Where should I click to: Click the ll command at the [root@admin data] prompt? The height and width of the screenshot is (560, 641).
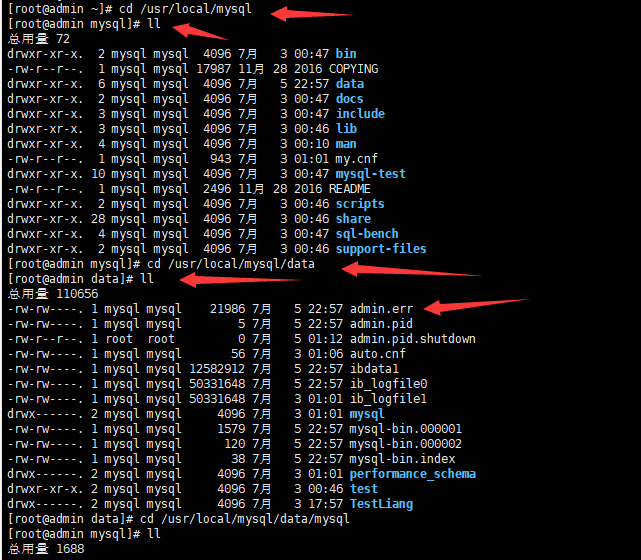coord(147,279)
